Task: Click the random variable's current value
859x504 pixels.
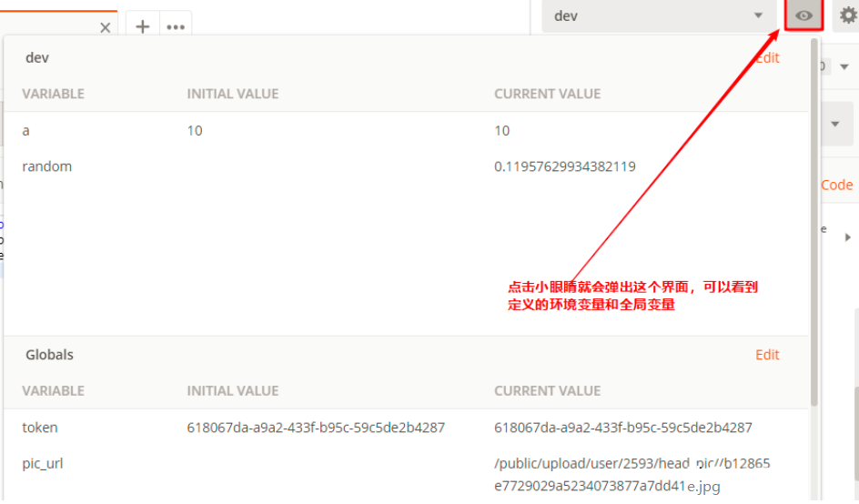Action: 564,166
